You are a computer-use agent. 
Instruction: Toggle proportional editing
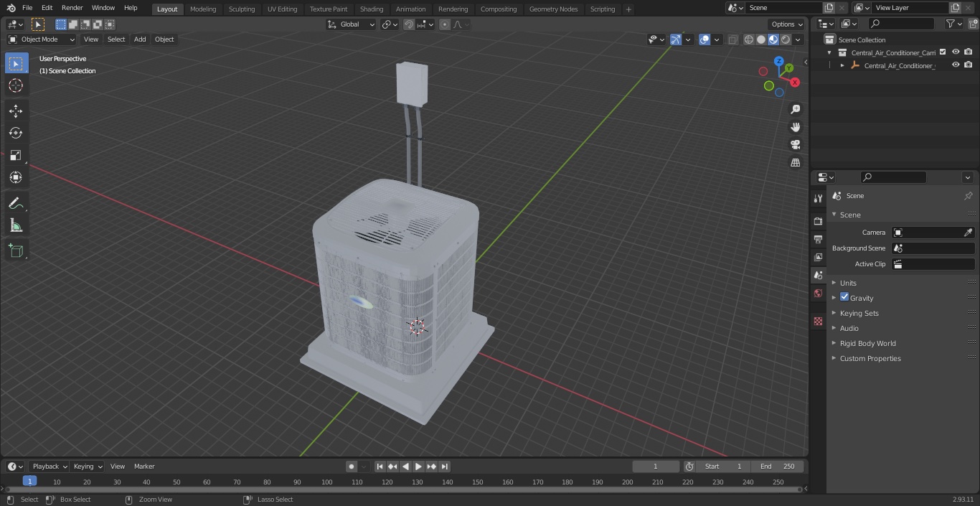(x=445, y=24)
